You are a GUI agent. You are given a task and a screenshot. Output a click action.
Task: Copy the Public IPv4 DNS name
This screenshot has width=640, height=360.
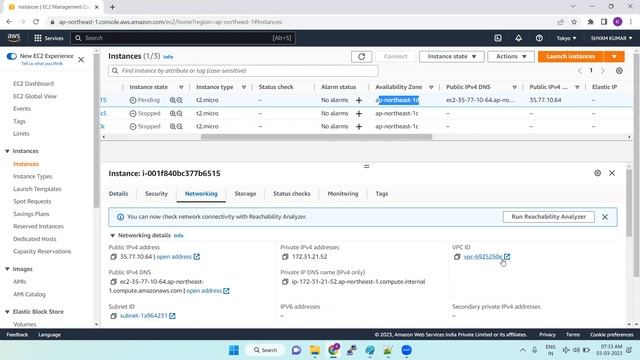pos(113,282)
